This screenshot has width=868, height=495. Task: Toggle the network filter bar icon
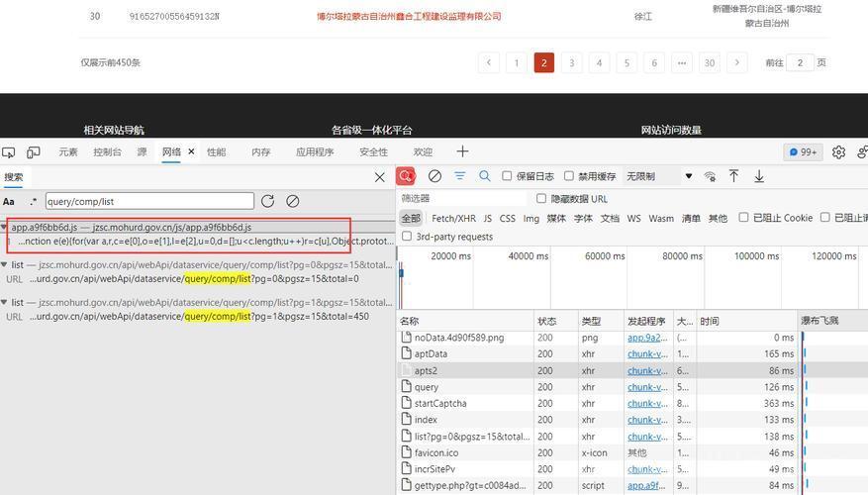(x=460, y=176)
